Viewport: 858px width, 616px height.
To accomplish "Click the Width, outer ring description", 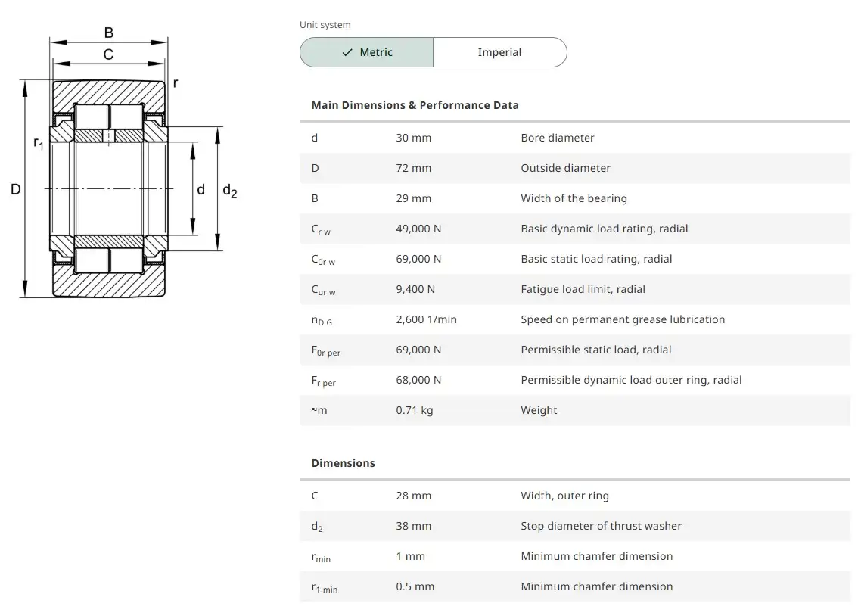I will click(x=564, y=496).
